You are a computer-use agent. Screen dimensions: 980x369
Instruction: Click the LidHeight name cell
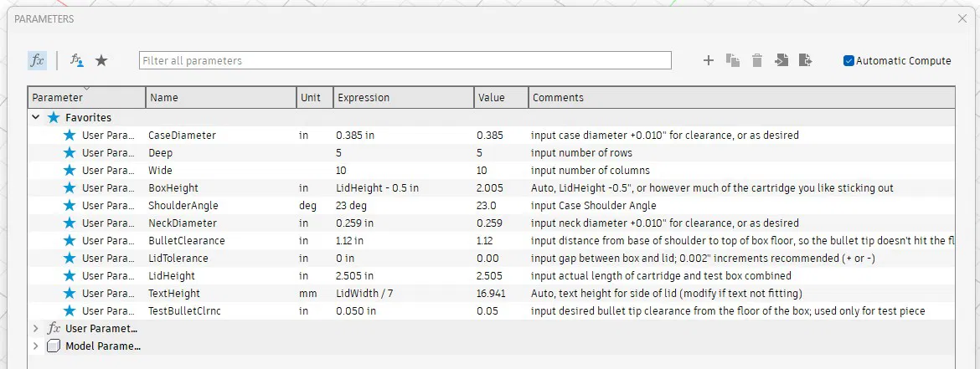171,275
